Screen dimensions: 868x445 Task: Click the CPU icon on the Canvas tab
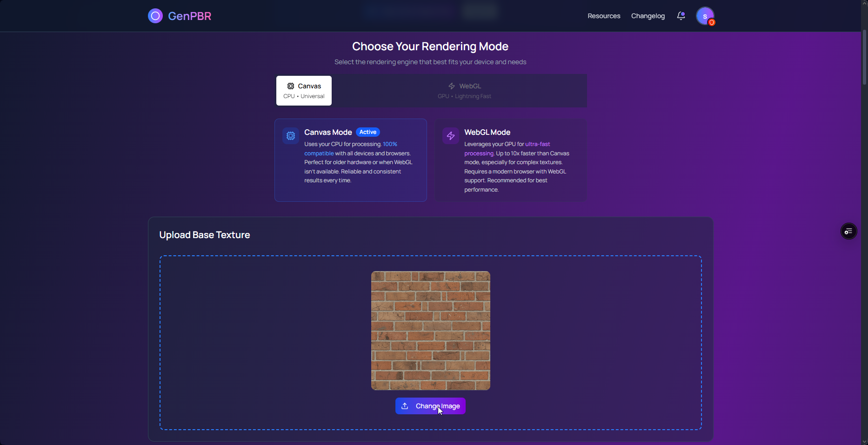291,86
